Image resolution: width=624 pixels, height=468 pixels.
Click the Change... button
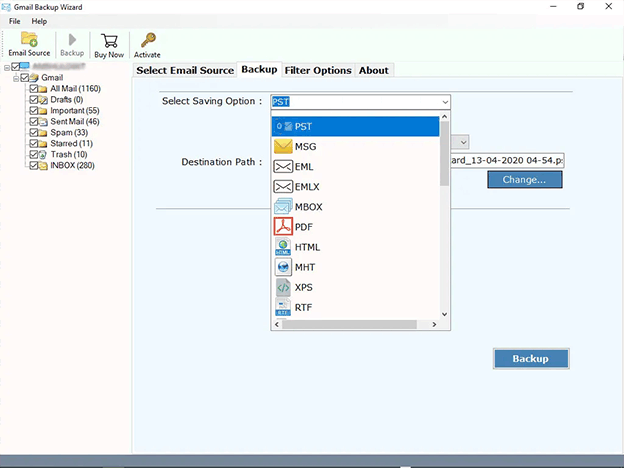tap(524, 180)
